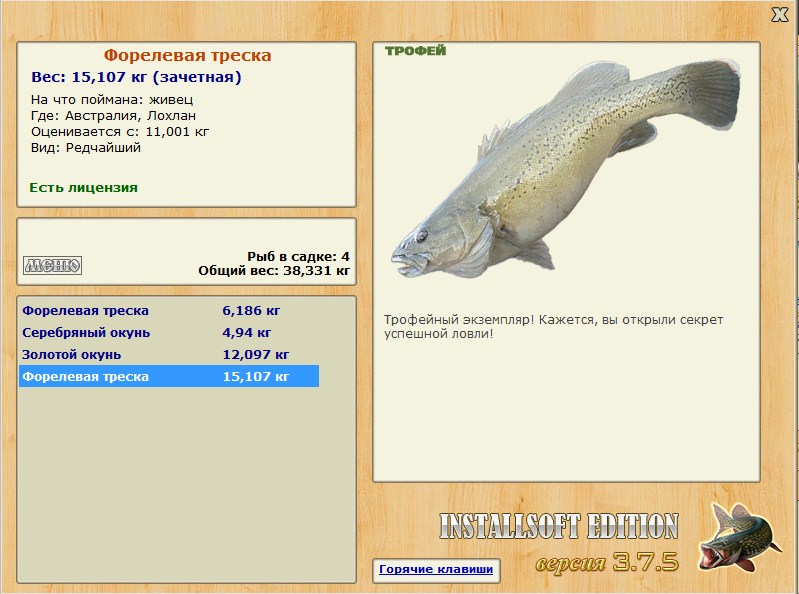Click the orange Форелевая треска heading
This screenshot has height=594, width=799.
coord(188,55)
